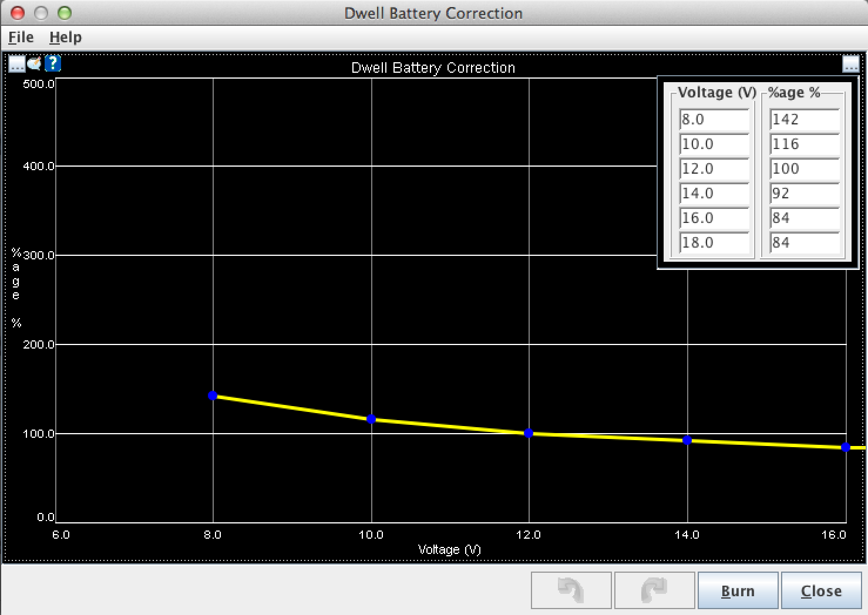The height and width of the screenshot is (615, 868).
Task: Click the Burn button
Action: (738, 591)
